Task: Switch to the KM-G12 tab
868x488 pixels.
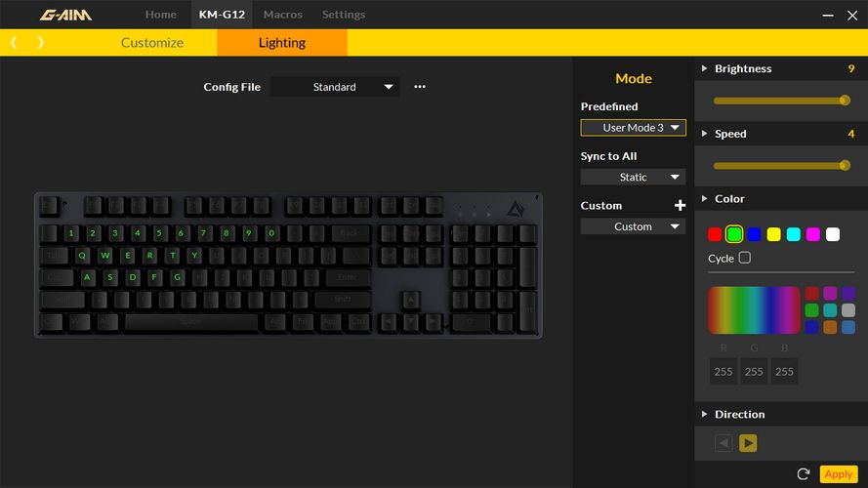Action: [x=222, y=15]
